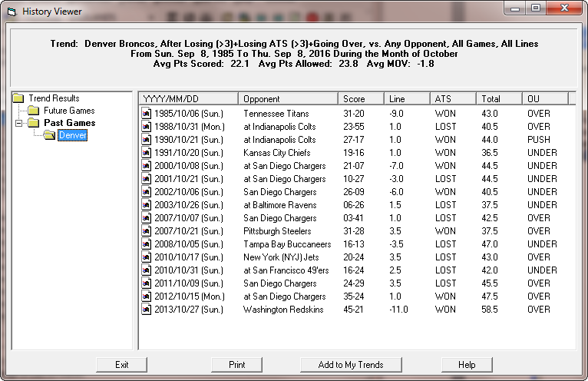
Task: Select the Past Games tree label
Action: pos(69,123)
